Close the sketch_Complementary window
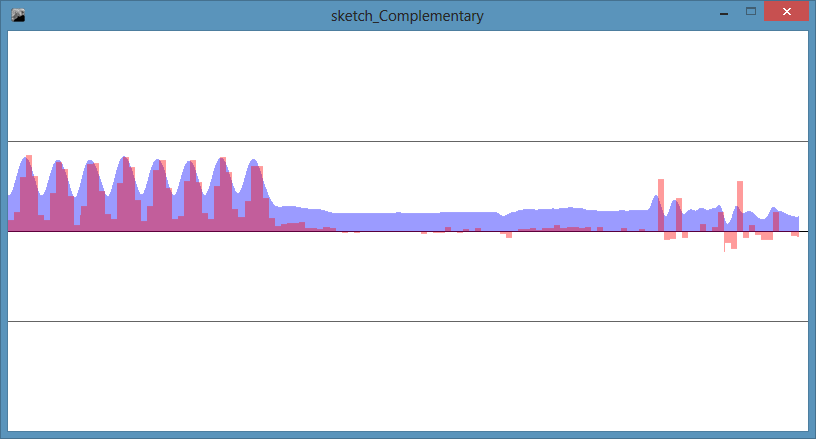The image size is (816, 439). pos(785,13)
